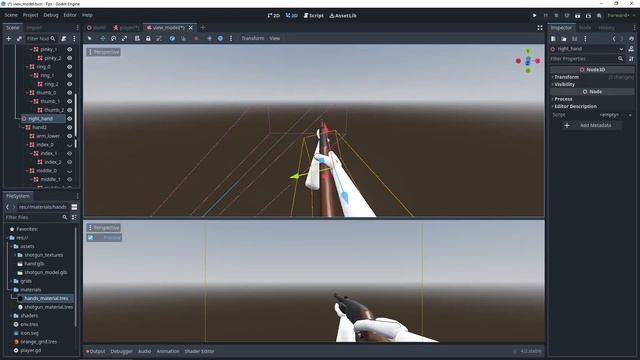The height and width of the screenshot is (360, 640).
Task: Add a new child node in Scene dock
Action: point(9,38)
